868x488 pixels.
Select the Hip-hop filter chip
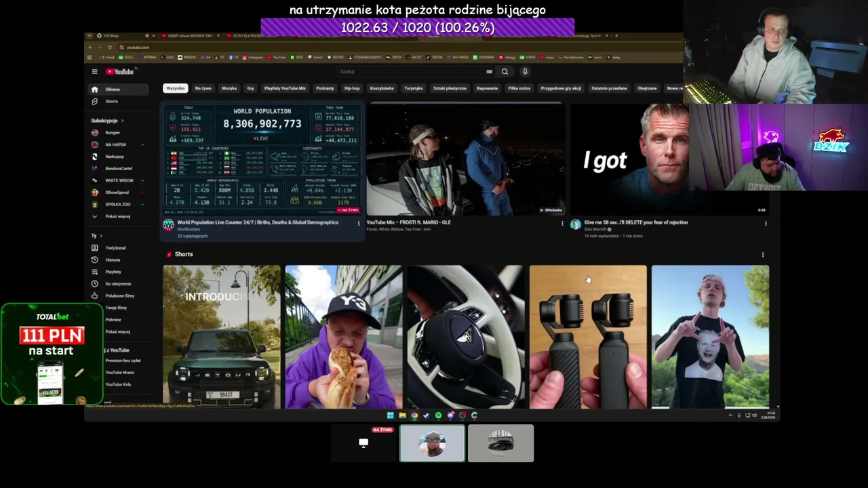pyautogui.click(x=352, y=88)
